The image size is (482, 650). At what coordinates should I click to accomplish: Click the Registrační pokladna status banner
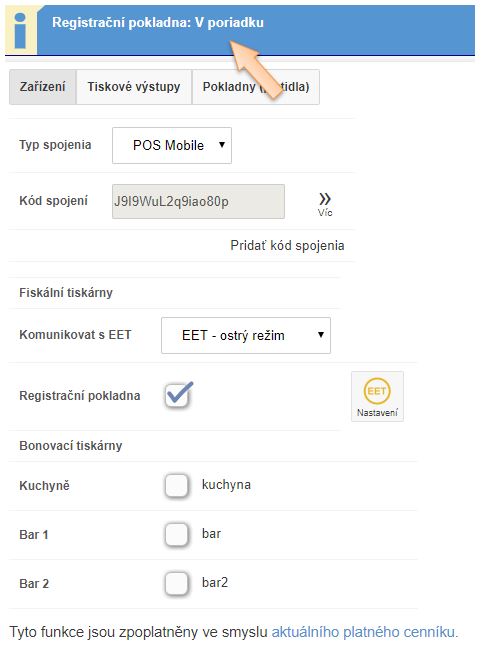(240, 30)
